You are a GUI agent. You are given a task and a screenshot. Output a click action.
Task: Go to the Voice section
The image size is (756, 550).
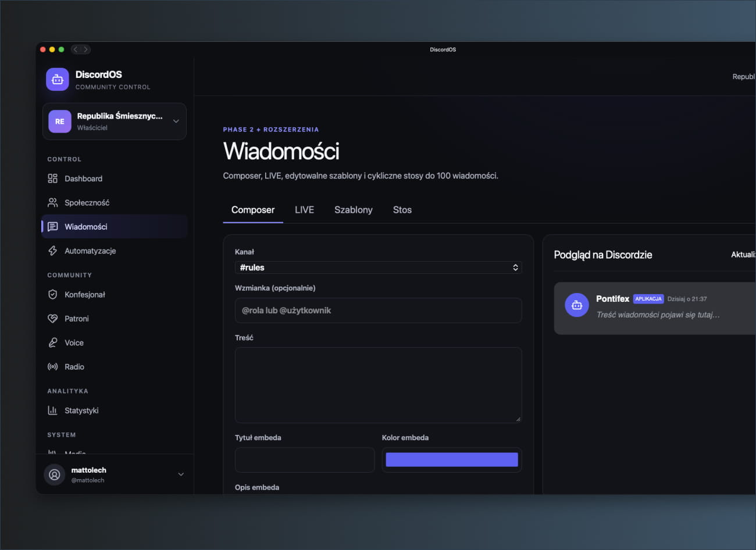pos(115,342)
